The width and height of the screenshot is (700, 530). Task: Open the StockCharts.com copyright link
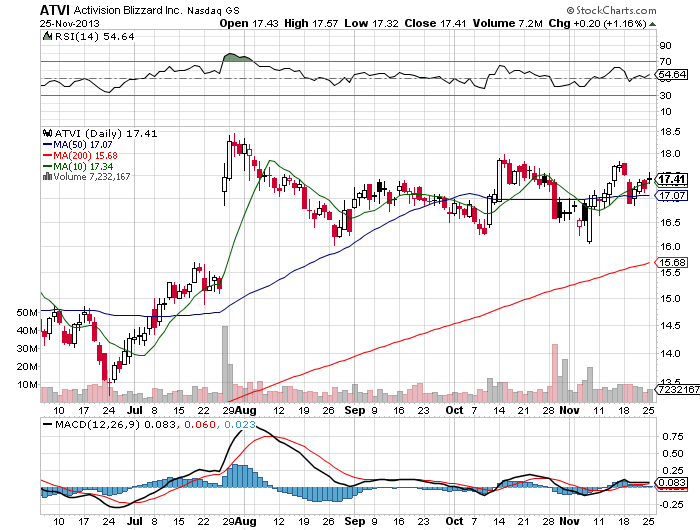pyautogui.click(x=611, y=10)
